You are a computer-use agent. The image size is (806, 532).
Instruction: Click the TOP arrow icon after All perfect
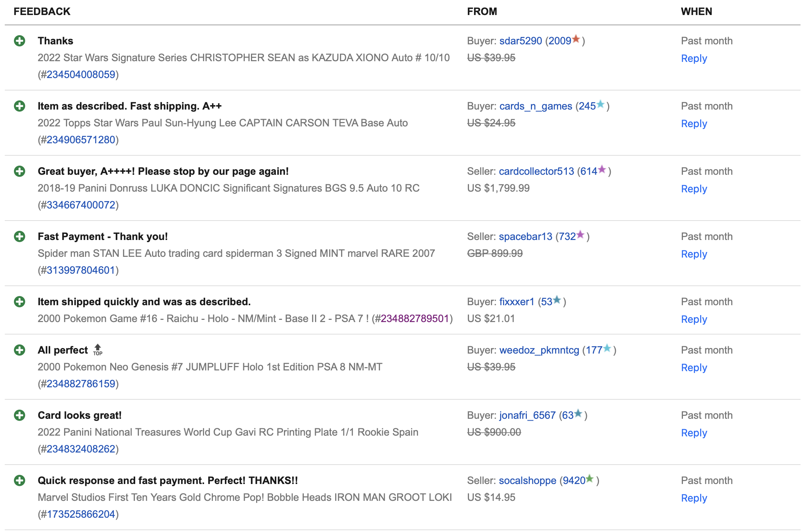pyautogui.click(x=97, y=350)
